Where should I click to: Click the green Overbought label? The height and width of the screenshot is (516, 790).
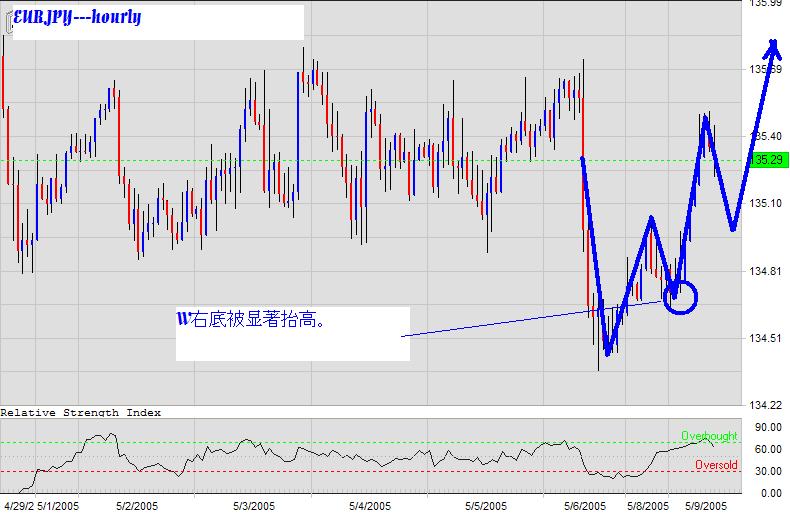(x=709, y=435)
